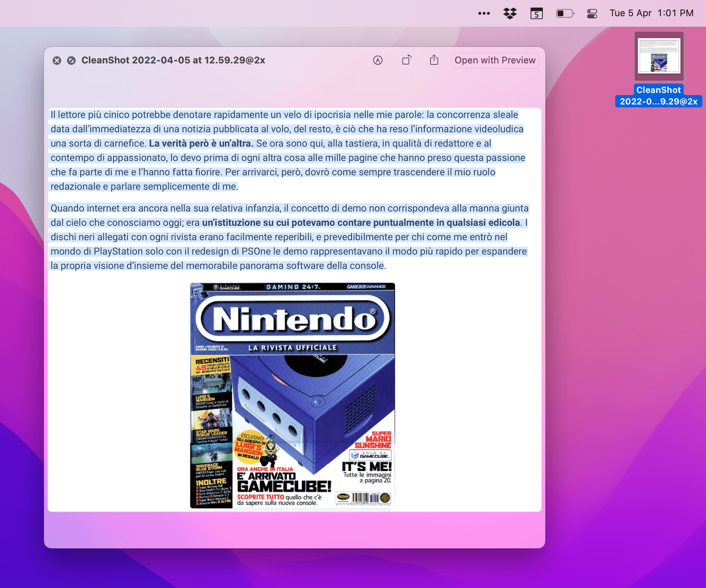Click the full screen toggle next to close
706x588 pixels.
click(71, 61)
